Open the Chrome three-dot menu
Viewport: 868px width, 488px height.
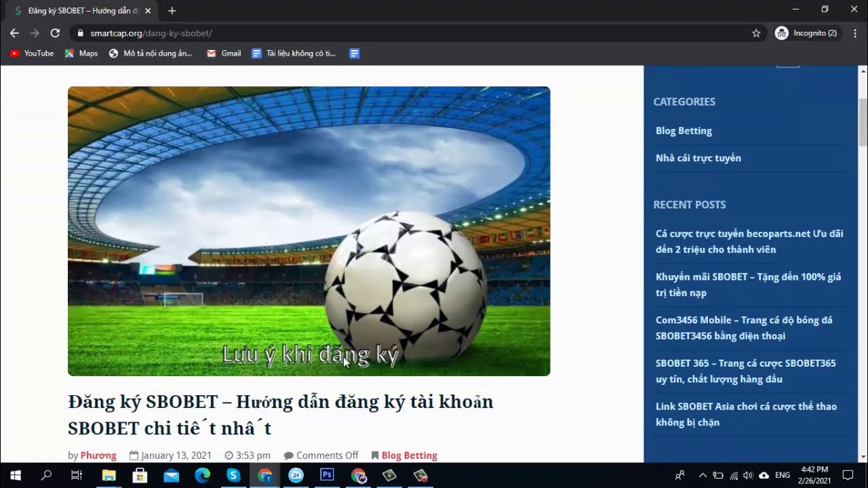[x=854, y=33]
